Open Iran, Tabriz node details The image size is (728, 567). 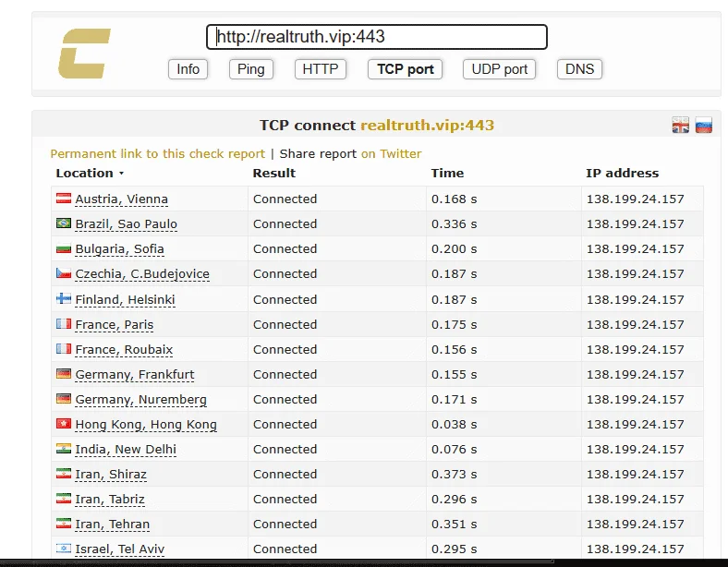coord(110,500)
